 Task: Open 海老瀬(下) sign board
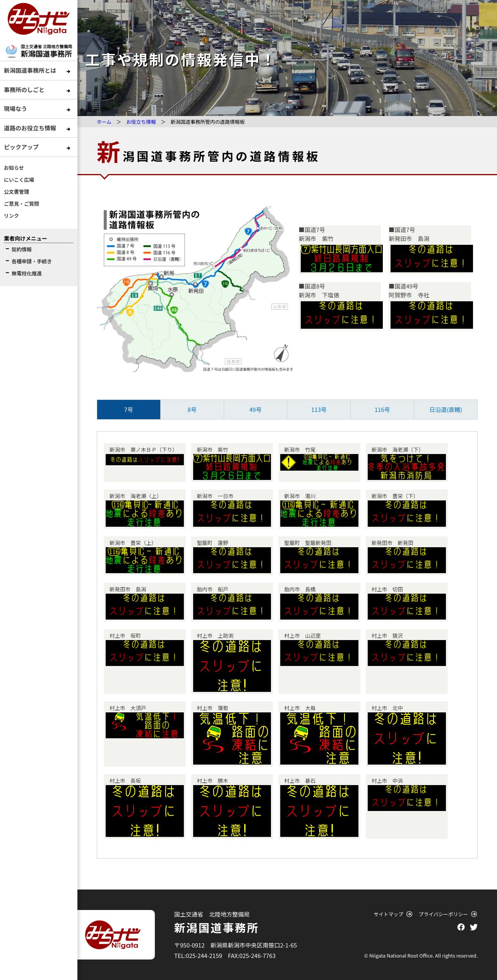tap(407, 467)
